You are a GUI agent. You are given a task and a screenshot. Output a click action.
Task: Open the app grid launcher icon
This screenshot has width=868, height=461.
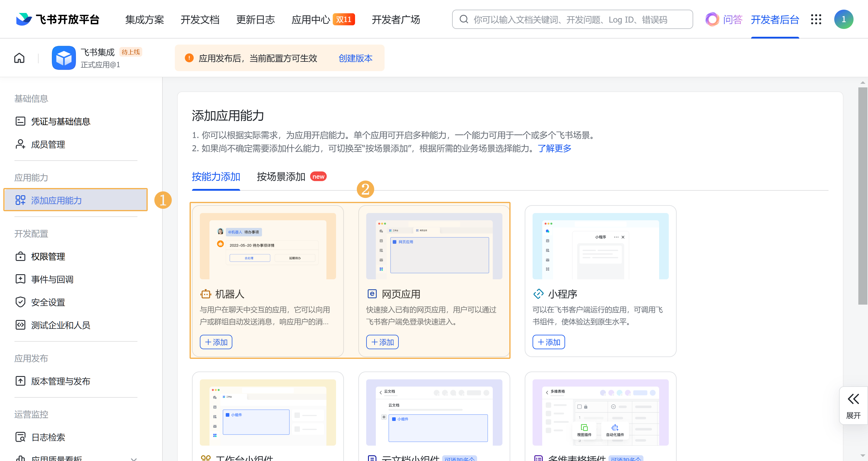(x=816, y=19)
